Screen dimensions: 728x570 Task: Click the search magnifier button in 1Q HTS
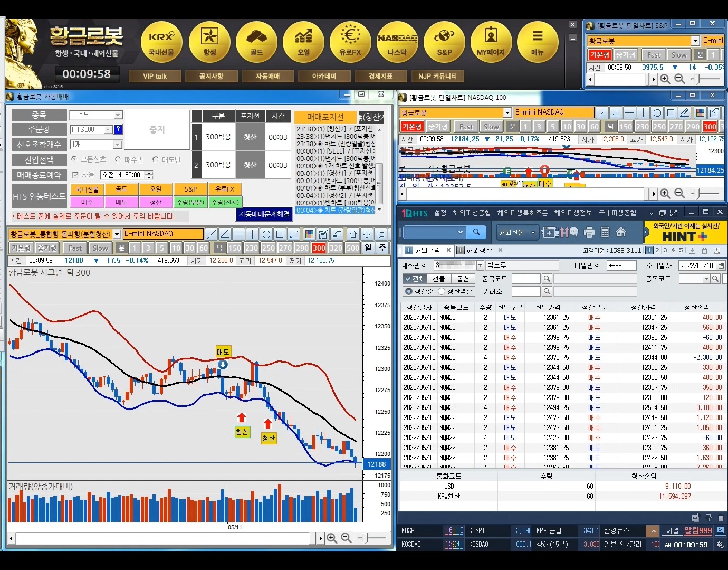(x=476, y=232)
